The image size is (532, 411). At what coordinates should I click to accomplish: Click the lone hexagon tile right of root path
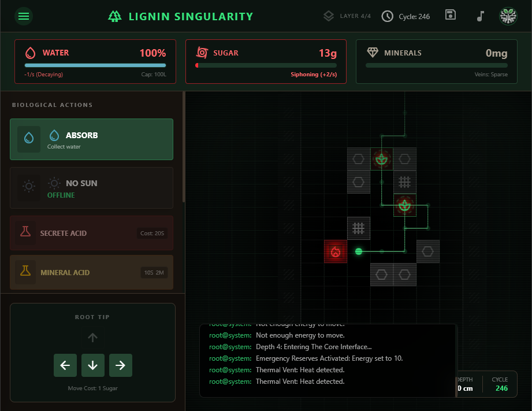(428, 251)
